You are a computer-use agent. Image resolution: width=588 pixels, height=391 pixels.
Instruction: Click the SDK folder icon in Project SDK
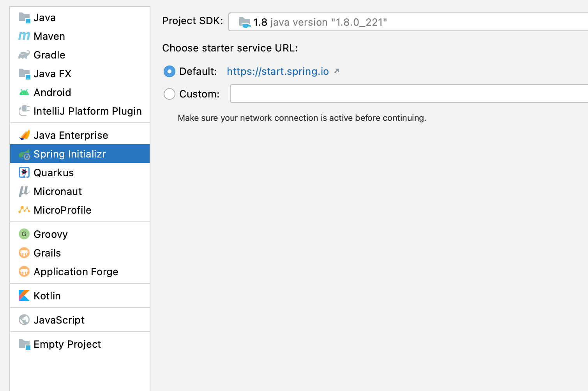point(245,22)
